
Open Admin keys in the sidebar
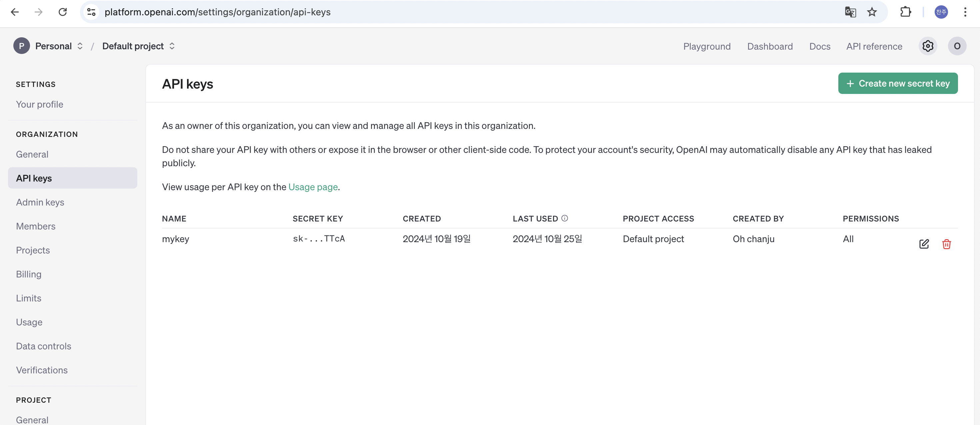coord(40,202)
